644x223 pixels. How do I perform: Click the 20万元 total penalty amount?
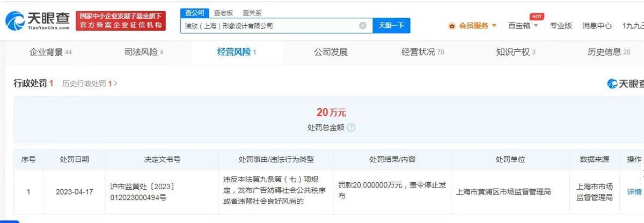(331, 112)
